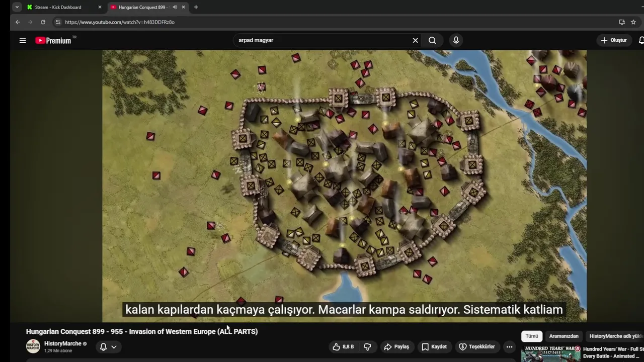Open a new browser tab
The image size is (644, 362).
pos(196,7)
